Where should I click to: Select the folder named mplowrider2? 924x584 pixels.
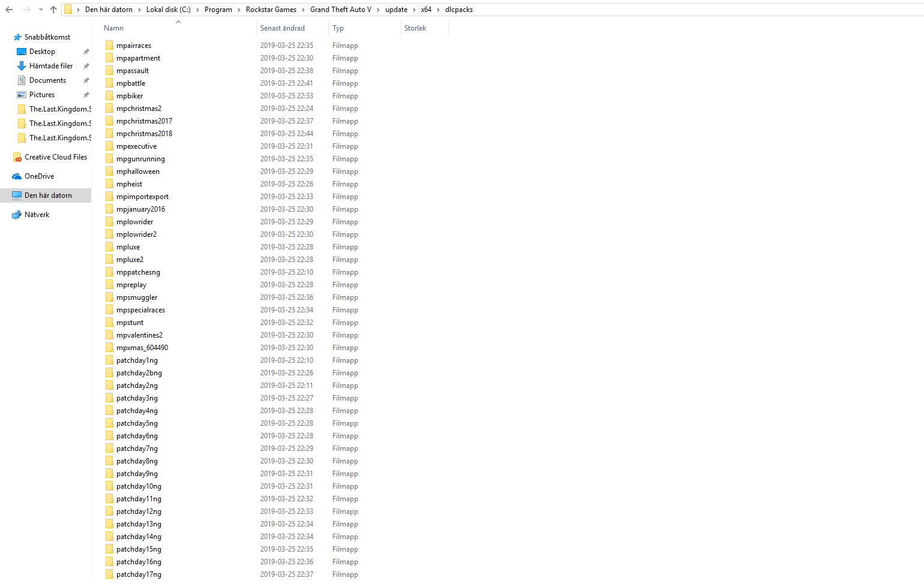[x=136, y=234]
